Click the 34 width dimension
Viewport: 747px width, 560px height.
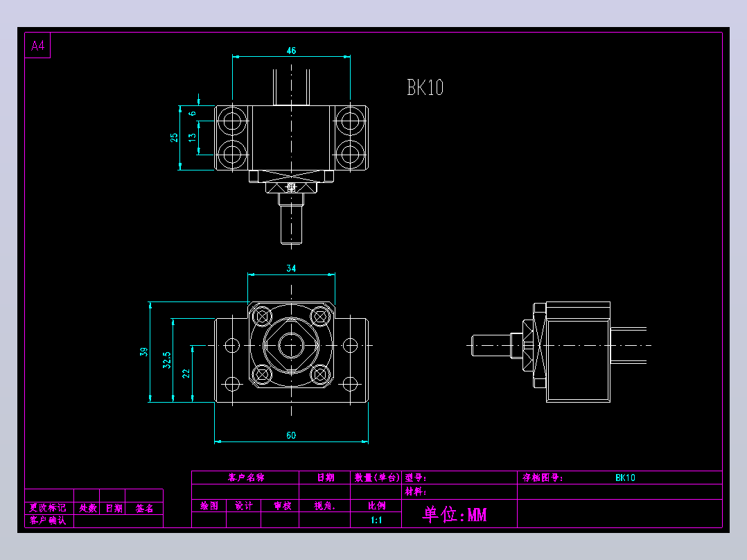[x=291, y=268]
